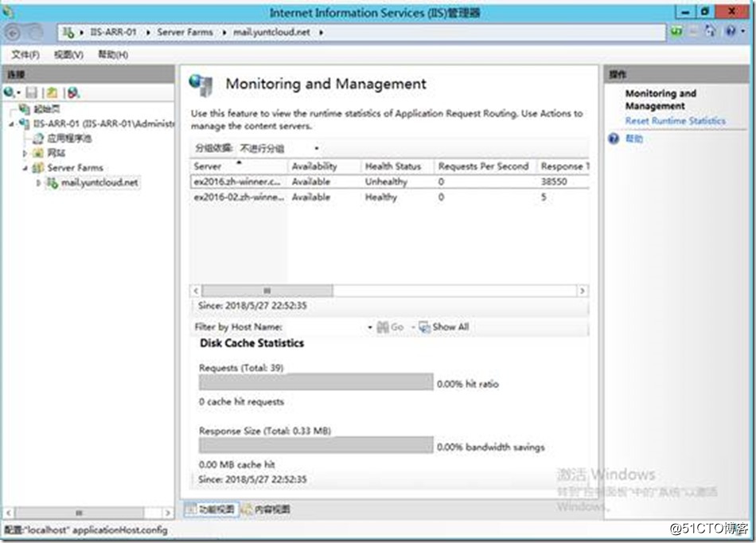Click the green refresh icon in address bar

pos(677,31)
